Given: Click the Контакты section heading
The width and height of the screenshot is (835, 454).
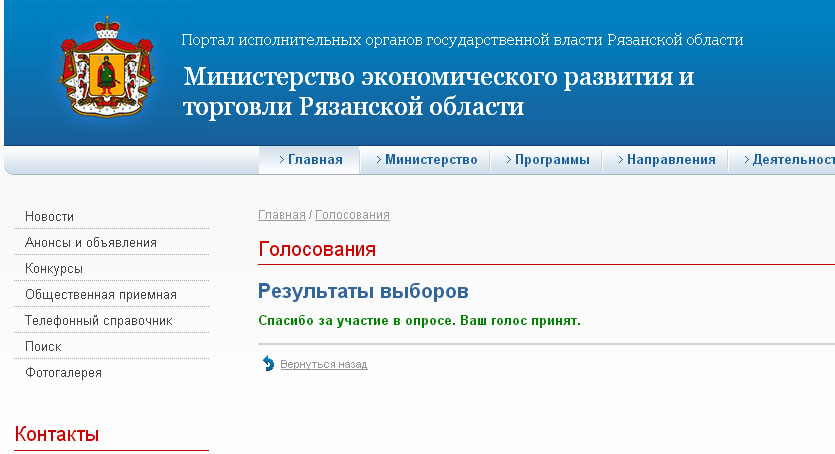Looking at the screenshot, I should click(x=57, y=434).
